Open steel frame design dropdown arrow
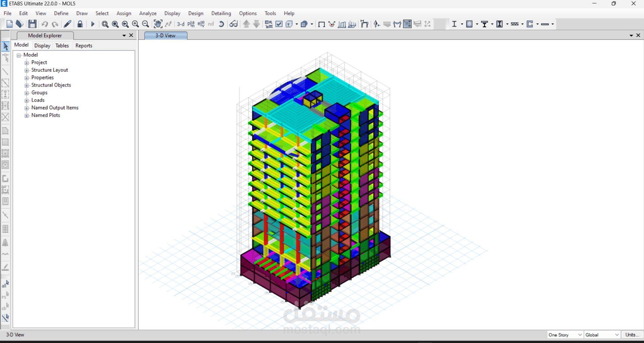 tap(462, 24)
